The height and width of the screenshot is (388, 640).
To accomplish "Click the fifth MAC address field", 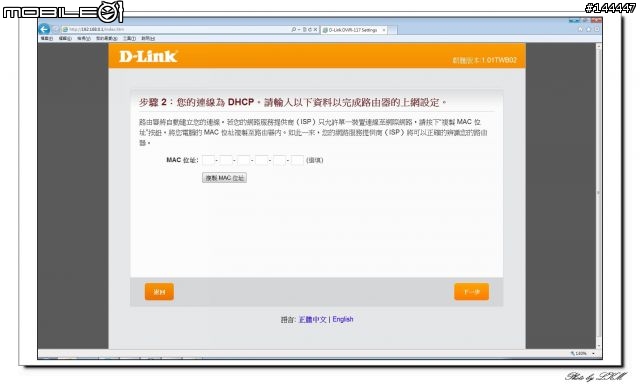I will [x=280, y=160].
